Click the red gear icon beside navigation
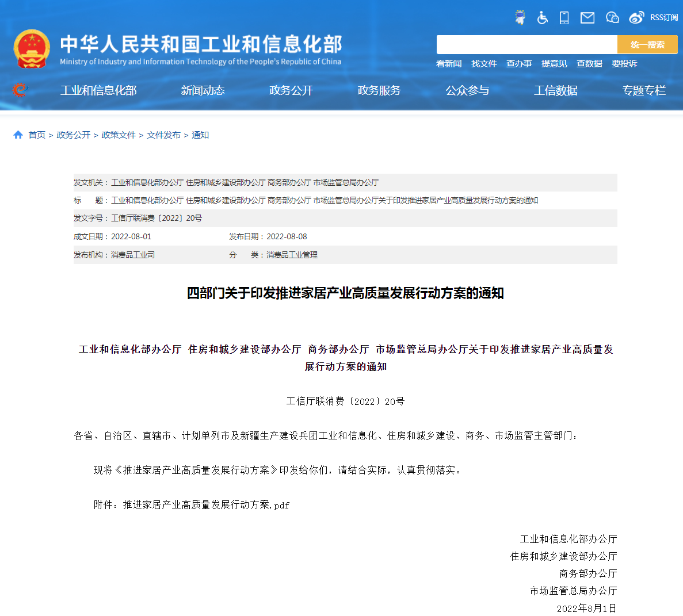The width and height of the screenshot is (683, 616). [20, 90]
